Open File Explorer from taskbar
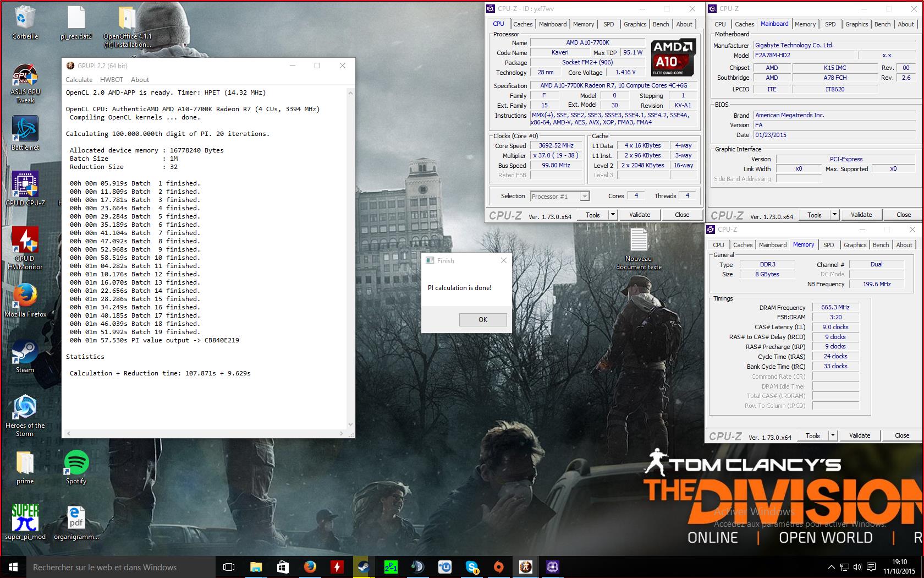 pyautogui.click(x=256, y=567)
